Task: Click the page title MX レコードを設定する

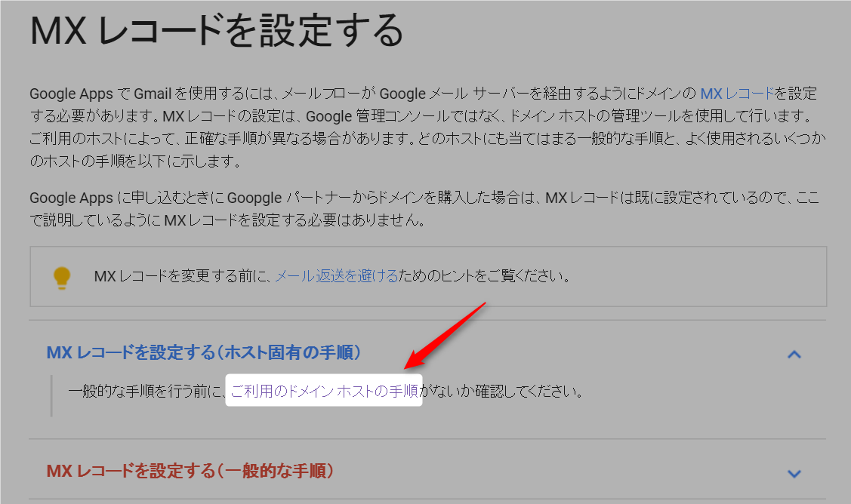Action: tap(217, 31)
